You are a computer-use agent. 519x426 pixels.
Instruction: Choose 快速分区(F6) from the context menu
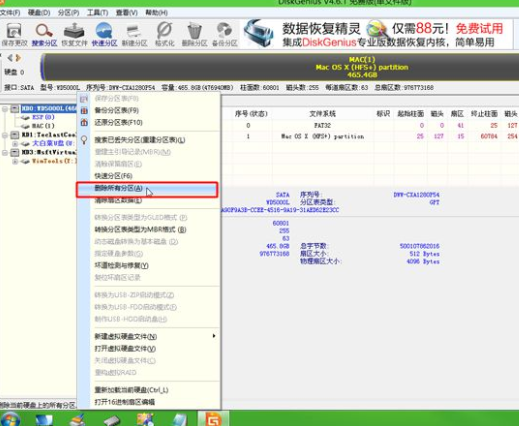pyautogui.click(x=113, y=176)
